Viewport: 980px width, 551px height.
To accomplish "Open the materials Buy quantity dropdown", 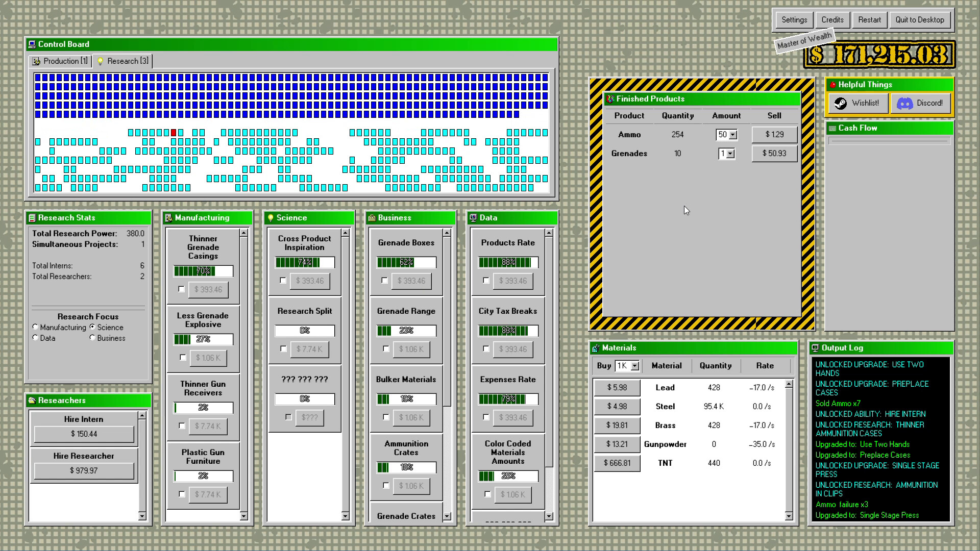I will tap(634, 366).
